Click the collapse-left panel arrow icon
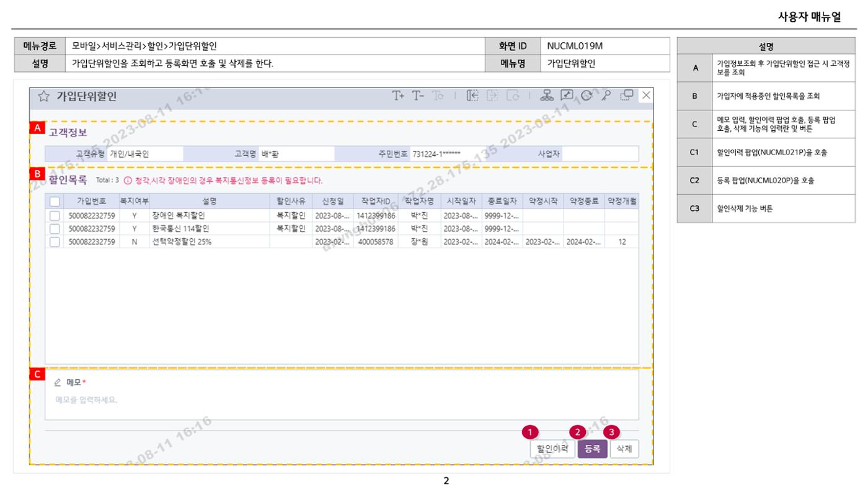Viewport: 868px width, 489px height. point(472,96)
